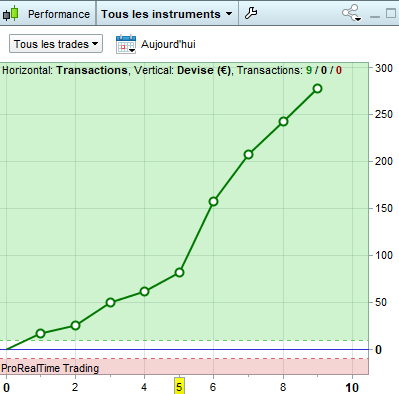399x394 pixels.
Task: Select the transaction 9 data point
Action: tap(318, 88)
